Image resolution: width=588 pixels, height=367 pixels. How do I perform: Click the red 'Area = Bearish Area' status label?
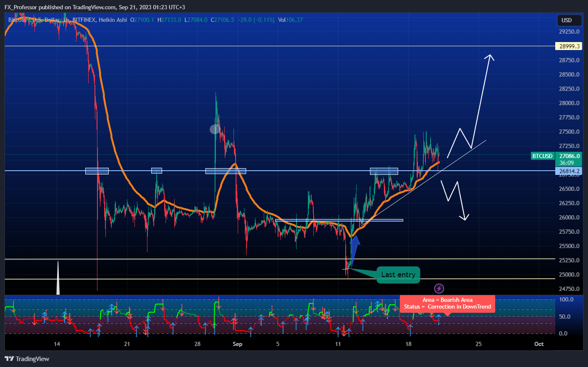[x=447, y=303]
